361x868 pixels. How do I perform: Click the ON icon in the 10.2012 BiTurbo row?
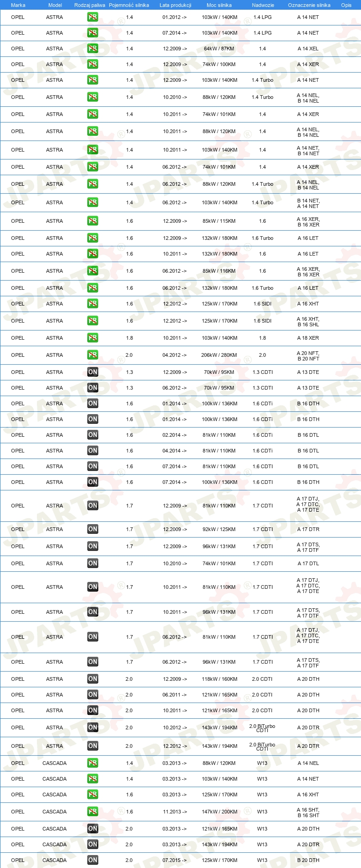pyautogui.click(x=93, y=727)
